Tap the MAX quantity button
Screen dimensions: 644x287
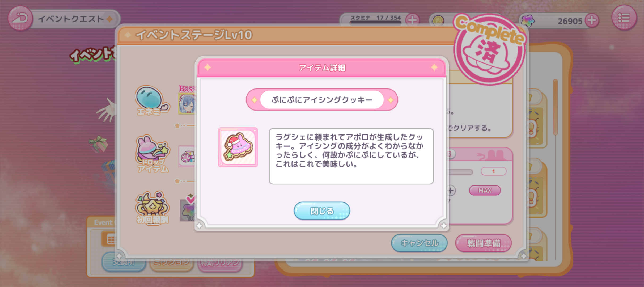point(485,190)
